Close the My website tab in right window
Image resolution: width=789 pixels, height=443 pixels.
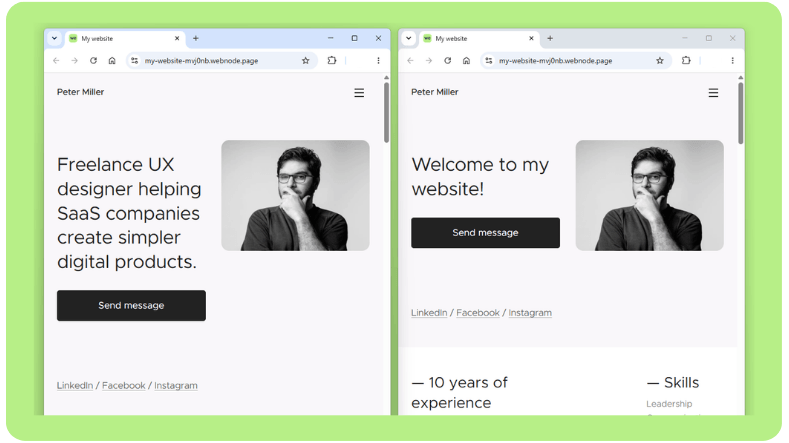[x=531, y=38]
